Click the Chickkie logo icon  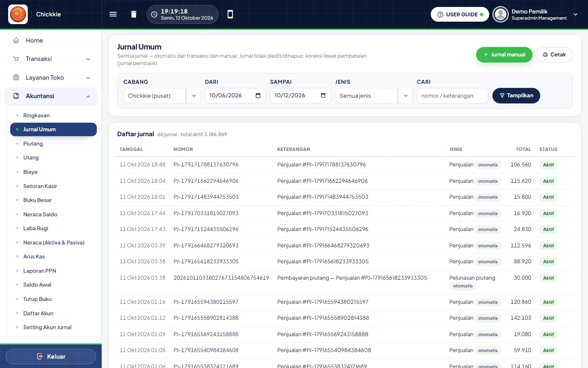tap(18, 14)
